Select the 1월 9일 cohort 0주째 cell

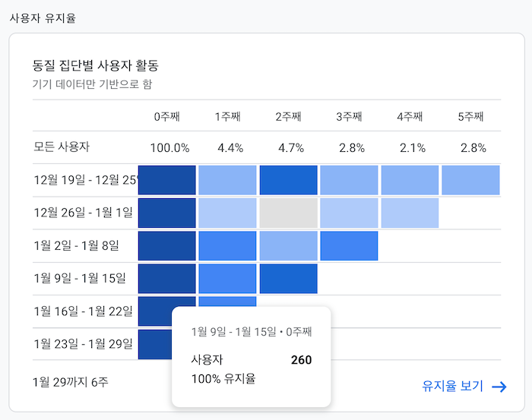(167, 279)
